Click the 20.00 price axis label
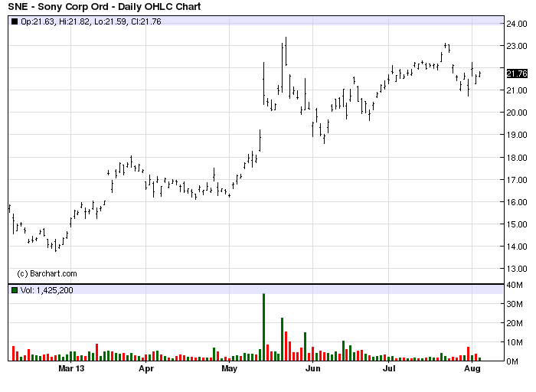 point(517,113)
